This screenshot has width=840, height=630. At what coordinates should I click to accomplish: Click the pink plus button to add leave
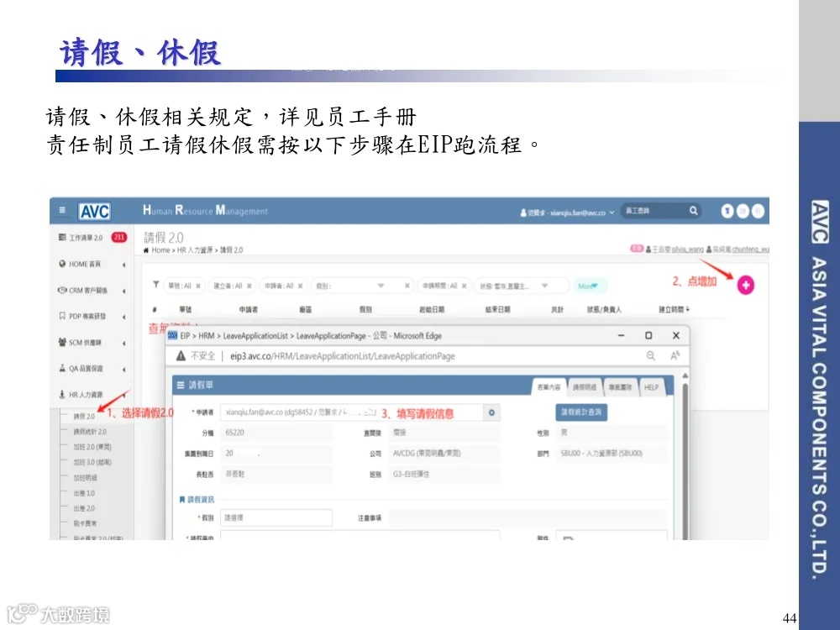click(746, 286)
